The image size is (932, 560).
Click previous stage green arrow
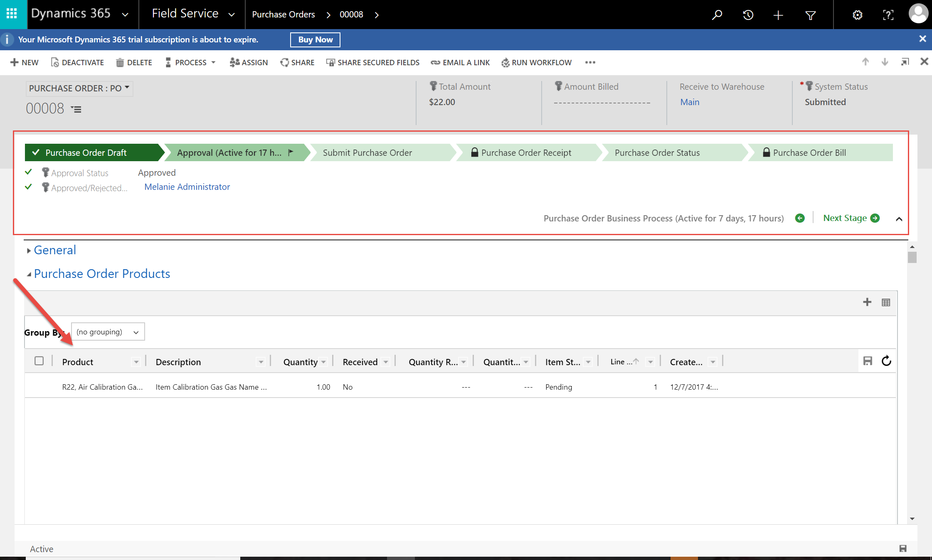pyautogui.click(x=800, y=218)
